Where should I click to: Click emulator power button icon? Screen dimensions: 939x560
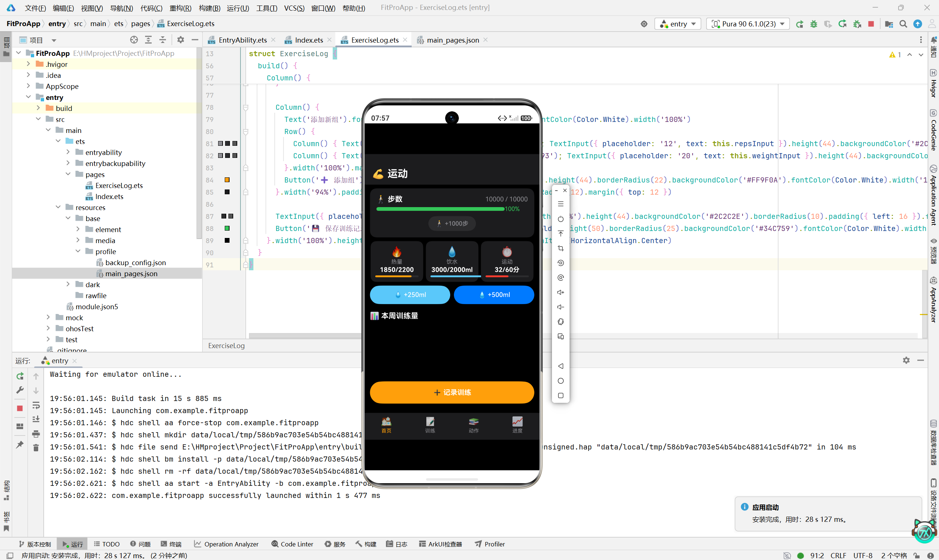pos(561,219)
